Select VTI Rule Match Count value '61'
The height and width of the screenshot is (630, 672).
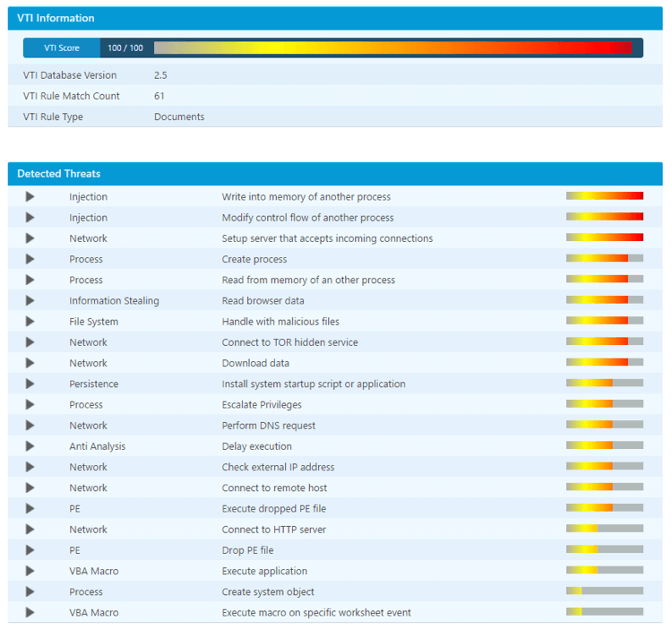coord(159,96)
